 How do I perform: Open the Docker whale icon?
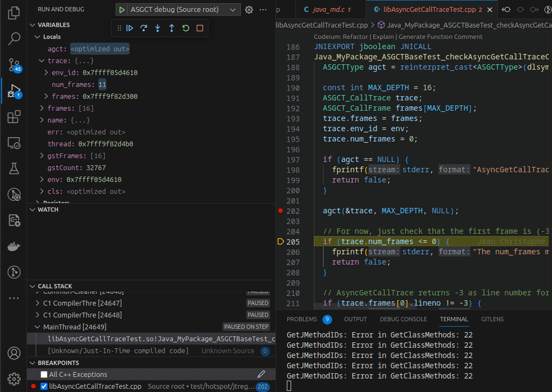click(14, 246)
